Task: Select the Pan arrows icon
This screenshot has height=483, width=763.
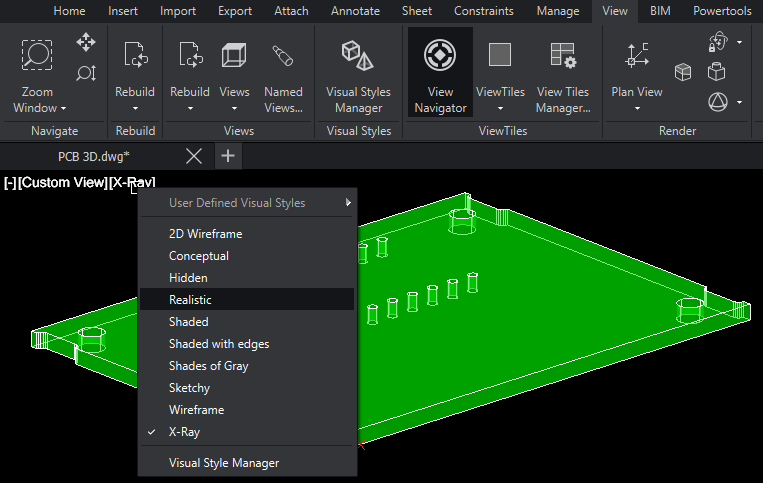Action: coord(86,43)
